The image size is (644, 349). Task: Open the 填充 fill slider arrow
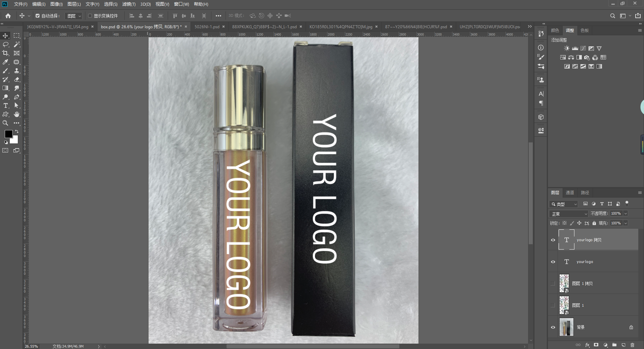pyautogui.click(x=626, y=223)
